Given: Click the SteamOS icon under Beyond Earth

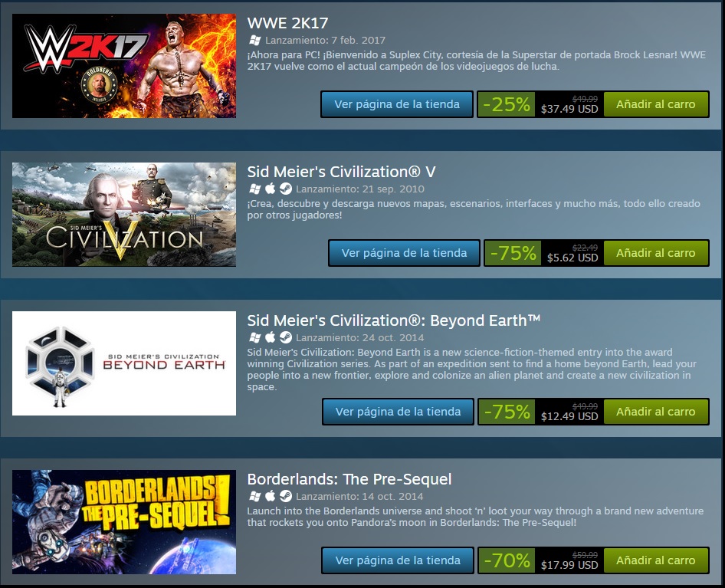Looking at the screenshot, I should (286, 337).
